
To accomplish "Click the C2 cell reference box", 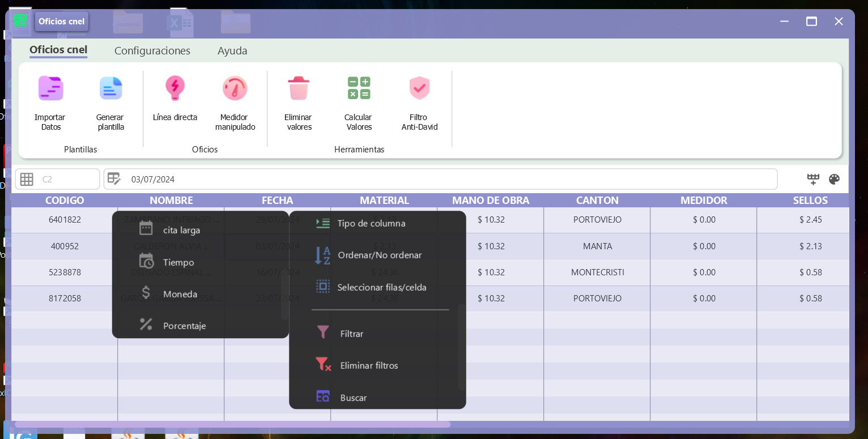I will coord(57,179).
